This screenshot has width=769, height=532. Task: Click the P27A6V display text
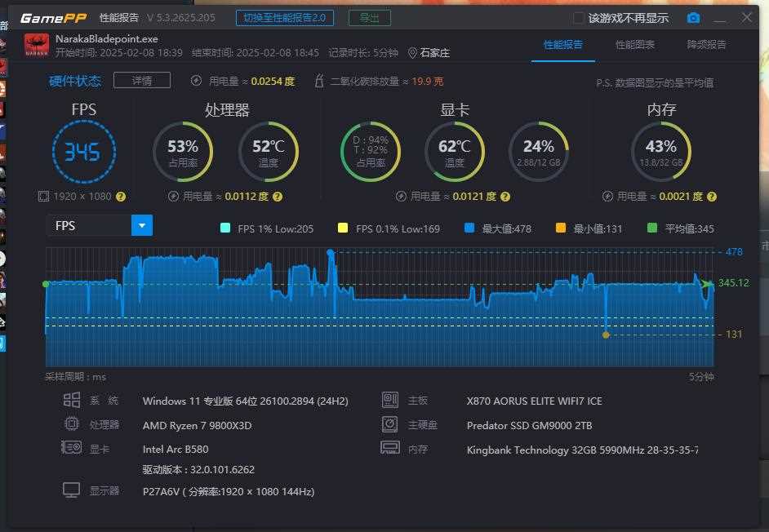[x=229, y=491]
